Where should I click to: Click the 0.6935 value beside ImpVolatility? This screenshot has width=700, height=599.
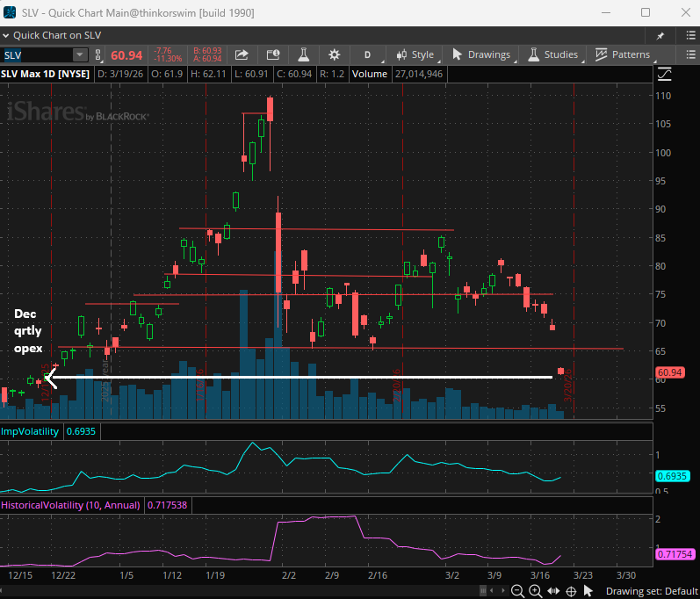click(x=81, y=431)
